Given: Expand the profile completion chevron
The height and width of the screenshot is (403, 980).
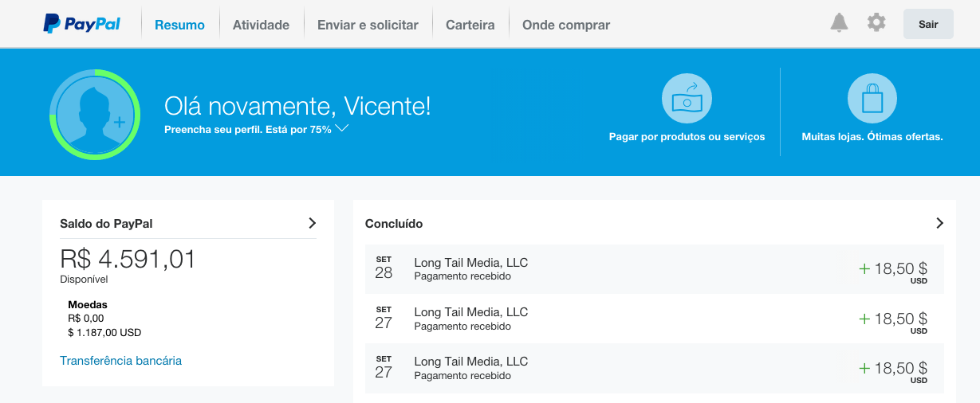Looking at the screenshot, I should pos(342,128).
